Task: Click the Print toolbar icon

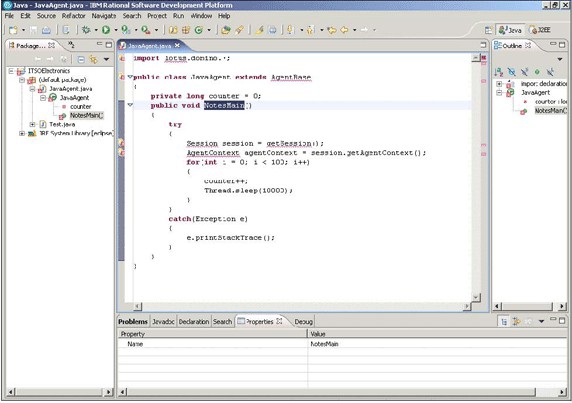Action: pyautogui.click(x=46, y=30)
